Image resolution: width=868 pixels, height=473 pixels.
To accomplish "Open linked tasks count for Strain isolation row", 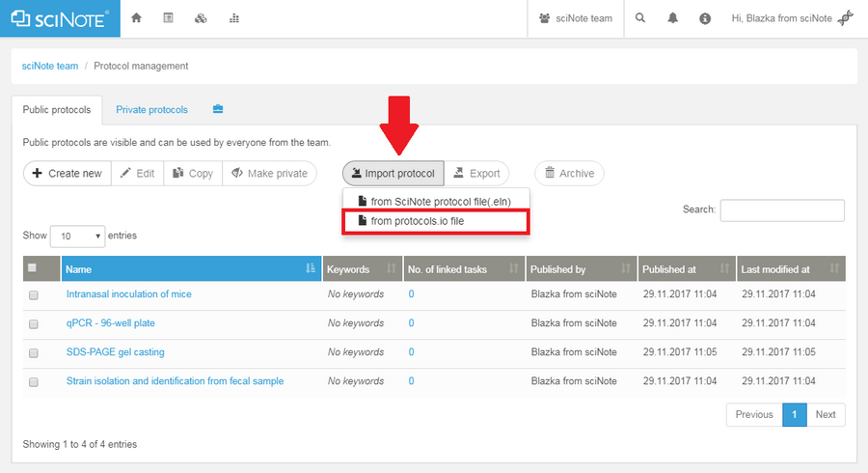I will 411,381.
